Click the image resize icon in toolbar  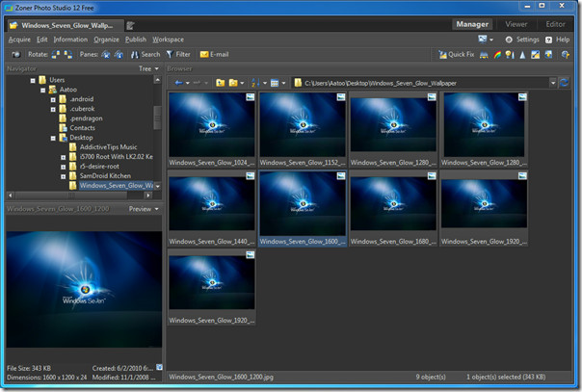coord(535,55)
